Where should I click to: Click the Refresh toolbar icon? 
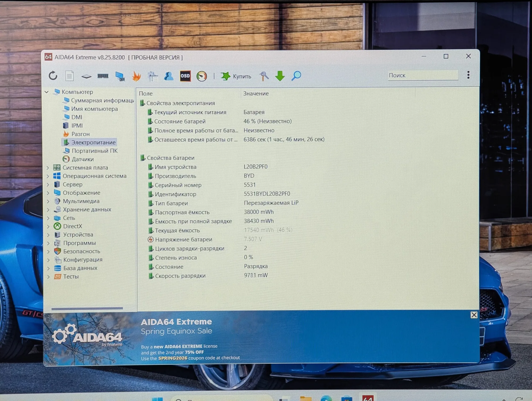[x=53, y=76]
